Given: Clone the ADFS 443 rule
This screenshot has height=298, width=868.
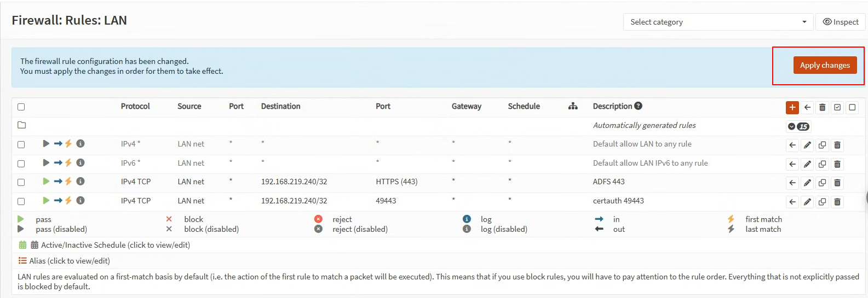Looking at the screenshot, I should pos(822,183).
